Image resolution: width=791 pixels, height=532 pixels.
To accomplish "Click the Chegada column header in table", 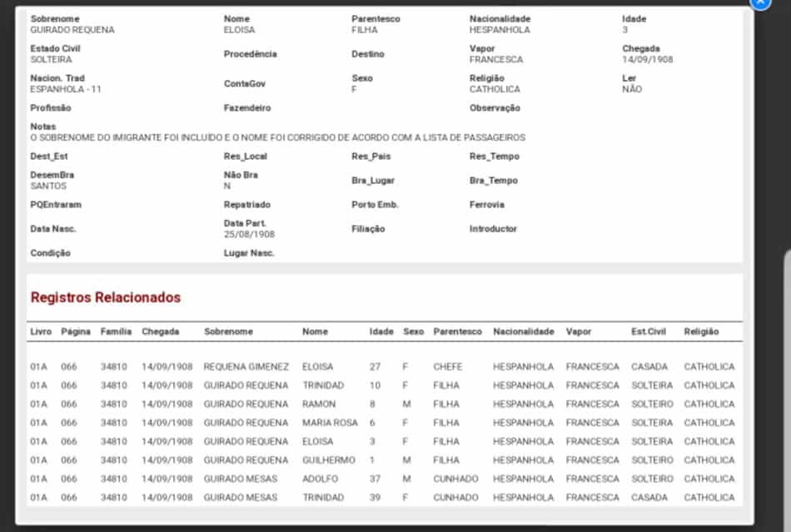I will click(161, 331).
